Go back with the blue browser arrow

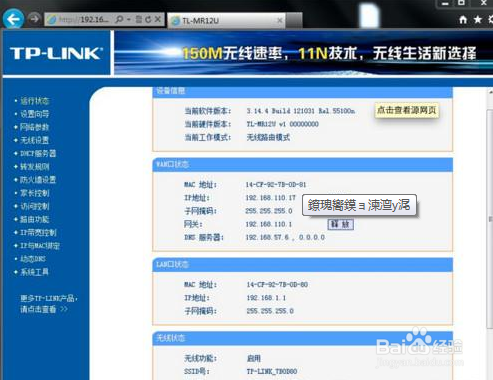click(13, 19)
